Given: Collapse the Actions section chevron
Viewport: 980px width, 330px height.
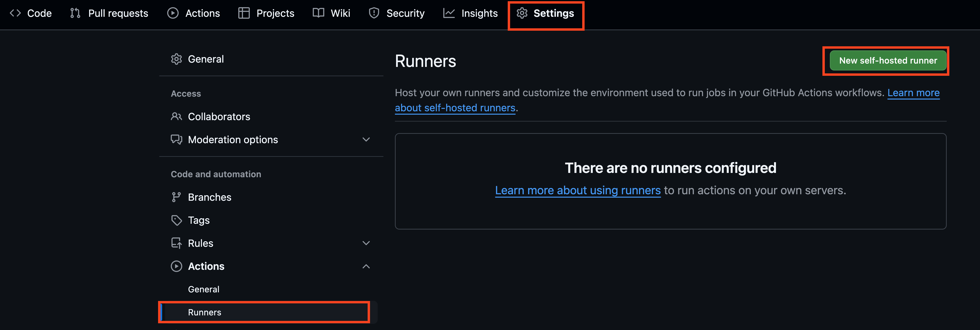Looking at the screenshot, I should coord(366,266).
